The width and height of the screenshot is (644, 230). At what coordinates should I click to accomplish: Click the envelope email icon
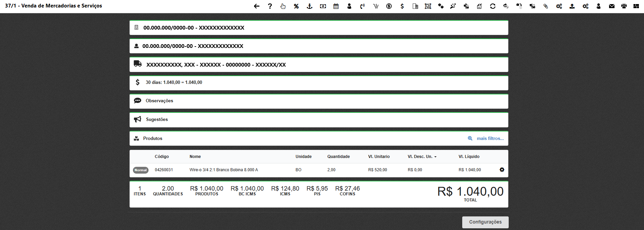[612, 6]
